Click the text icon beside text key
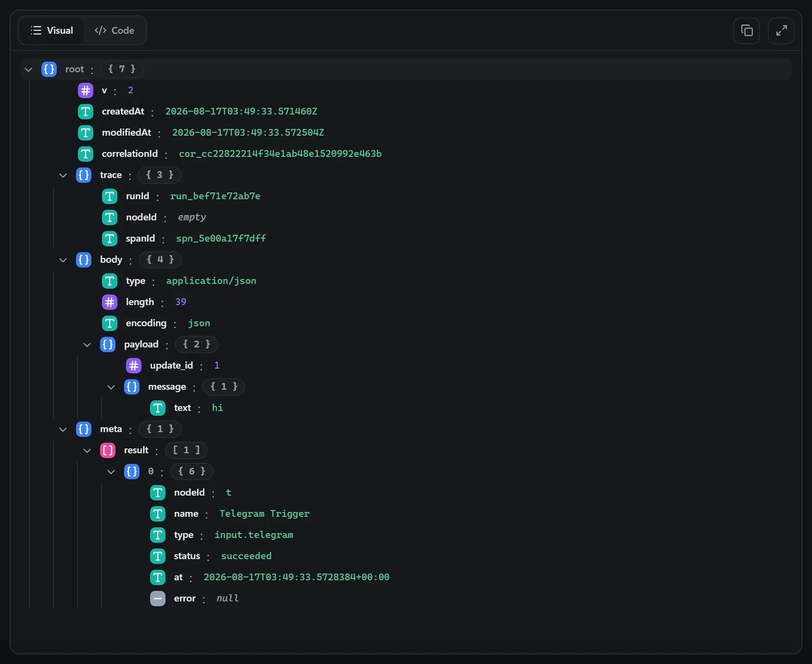This screenshot has width=812, height=664. pyautogui.click(x=158, y=408)
